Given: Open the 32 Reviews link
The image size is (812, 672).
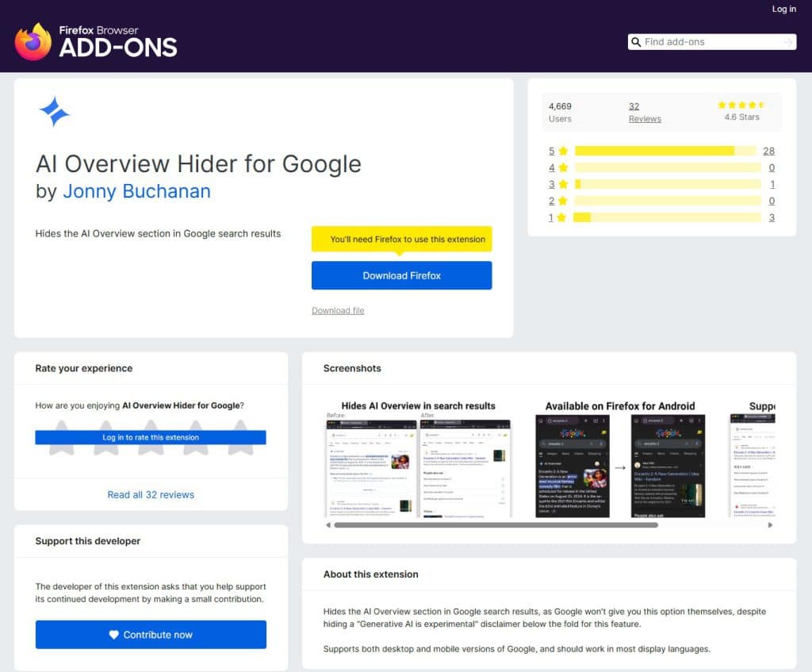Looking at the screenshot, I should coord(645,113).
